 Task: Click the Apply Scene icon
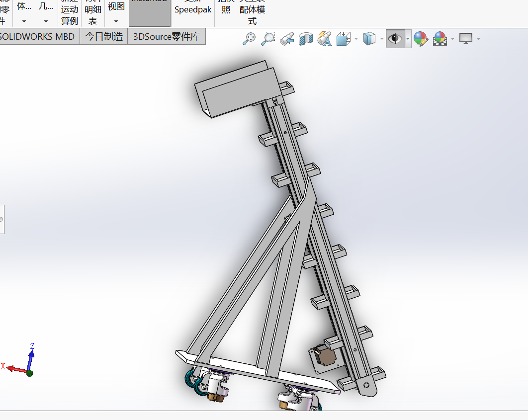pos(440,38)
